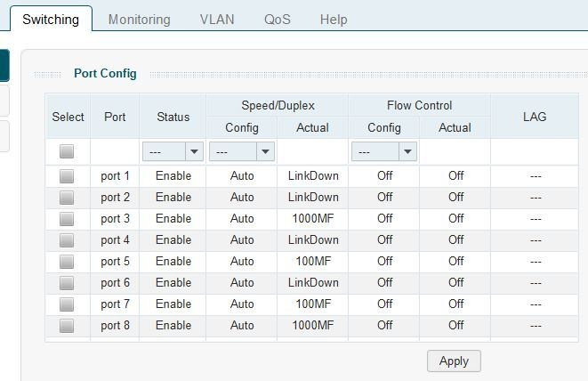The height and width of the screenshot is (381, 588).
Task: Enable the port 8 selection checkbox
Action: tap(67, 326)
